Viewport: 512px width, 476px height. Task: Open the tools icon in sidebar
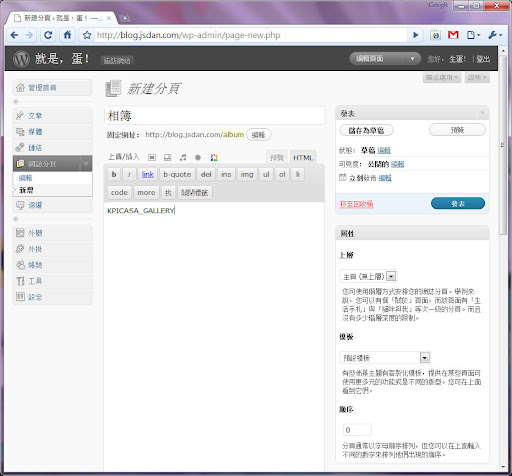coord(20,281)
